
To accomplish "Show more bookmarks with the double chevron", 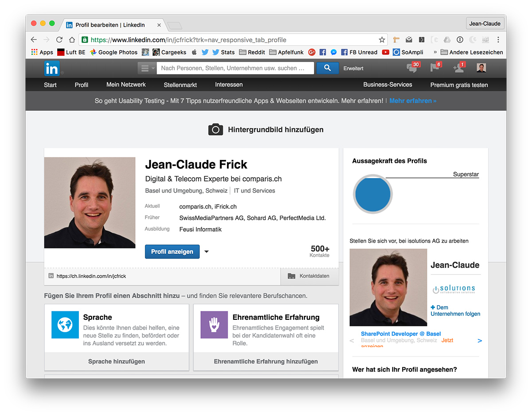I will [x=435, y=52].
